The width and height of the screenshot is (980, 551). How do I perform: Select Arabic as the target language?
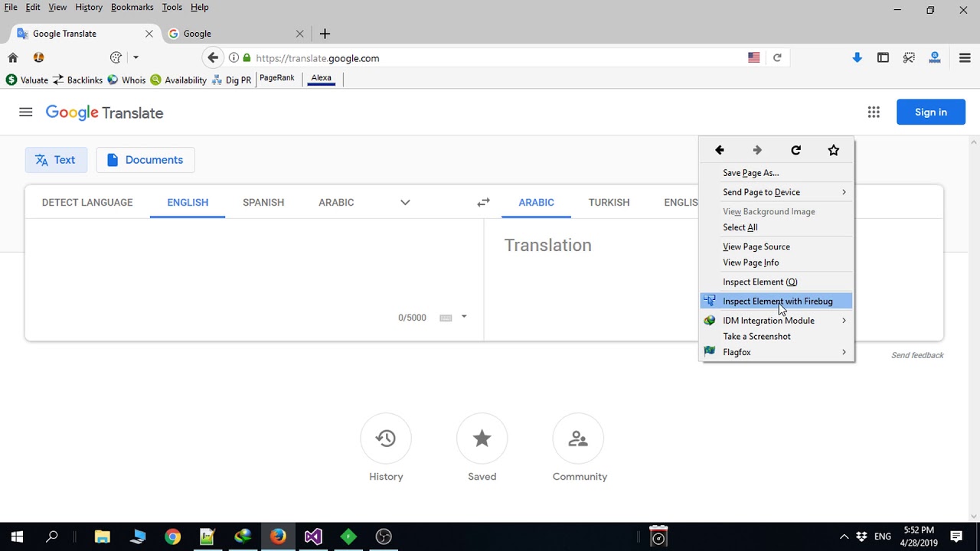(536, 202)
